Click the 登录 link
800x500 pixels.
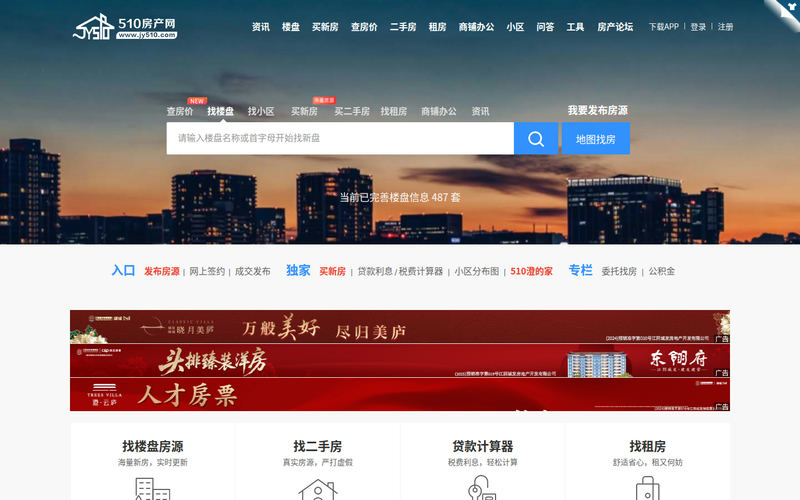coord(698,27)
